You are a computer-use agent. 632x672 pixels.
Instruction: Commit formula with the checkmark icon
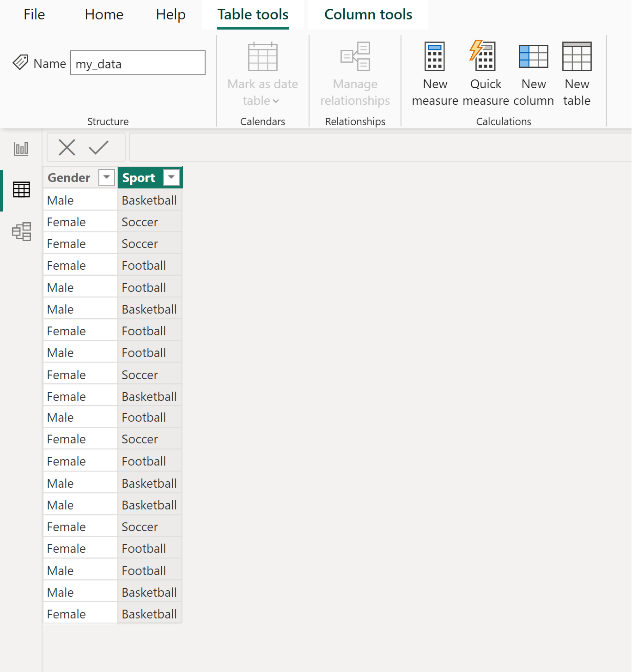(x=98, y=147)
